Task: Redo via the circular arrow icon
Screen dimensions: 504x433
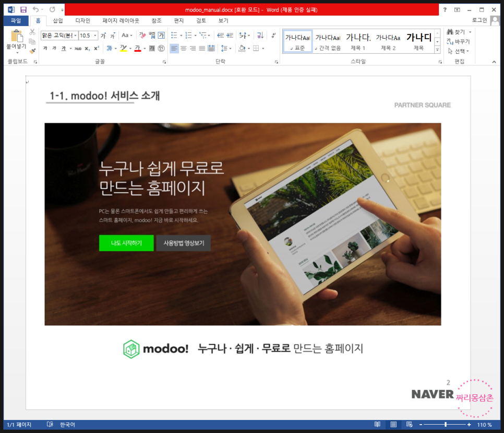Action: 52,9
